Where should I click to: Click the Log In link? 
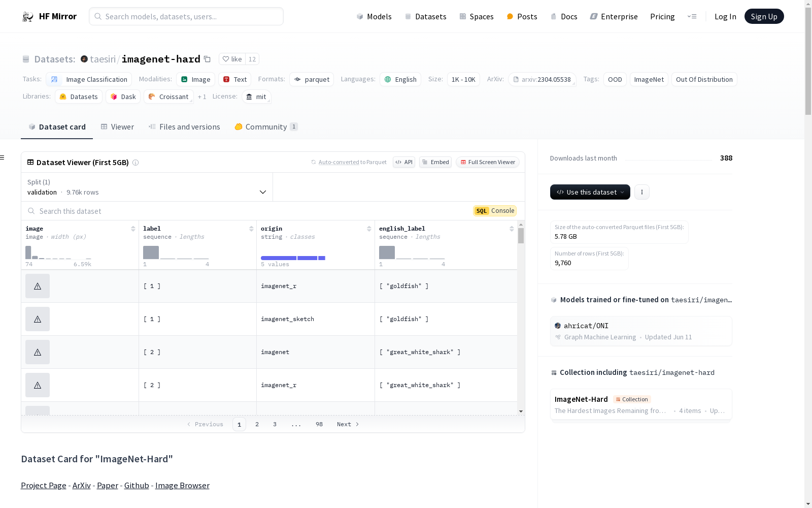725,16
